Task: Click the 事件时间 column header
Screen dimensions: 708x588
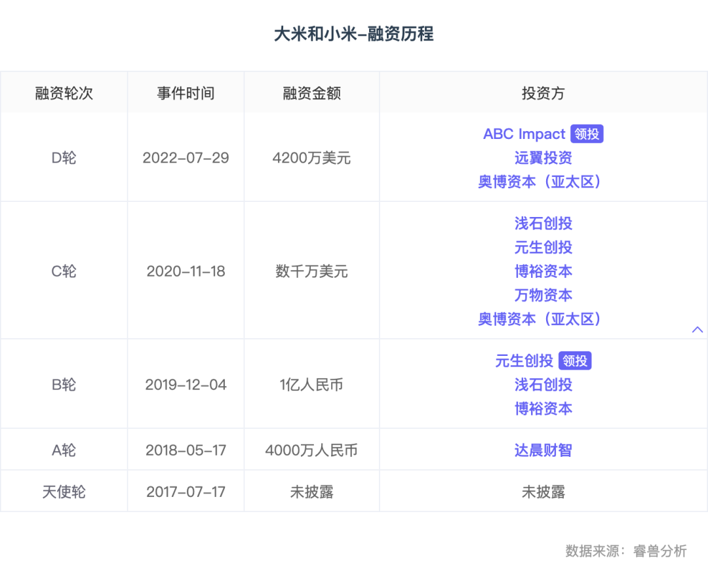Action: (186, 93)
